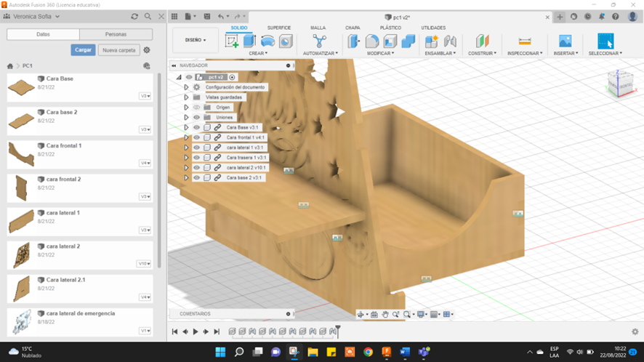
Task: Hide the Cara base 2 v3:1 component
Action: pyautogui.click(x=197, y=177)
